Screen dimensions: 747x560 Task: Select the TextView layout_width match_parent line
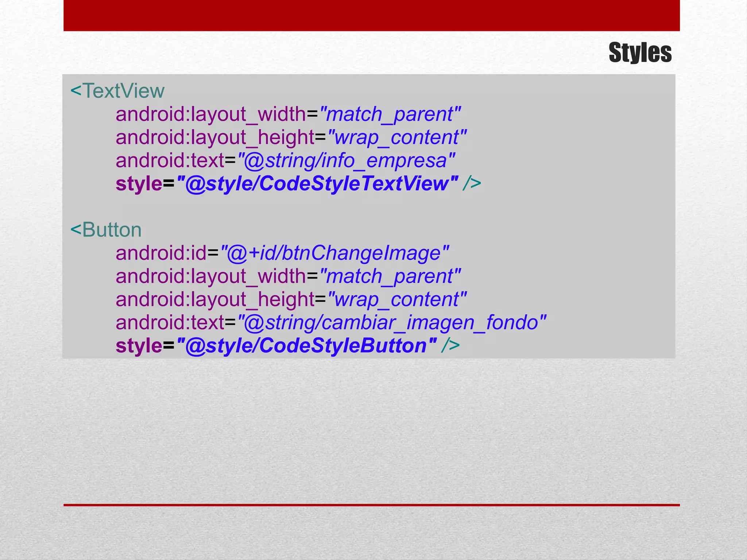click(x=289, y=114)
